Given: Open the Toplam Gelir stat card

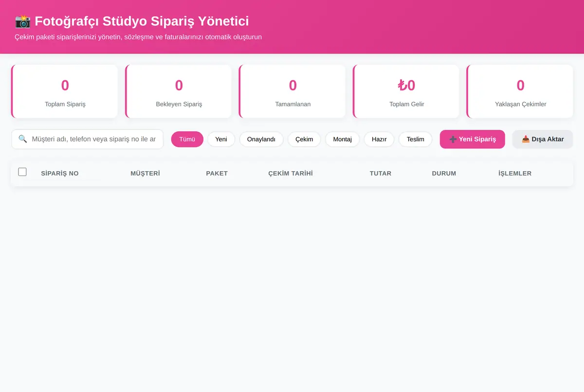Looking at the screenshot, I should click(406, 91).
